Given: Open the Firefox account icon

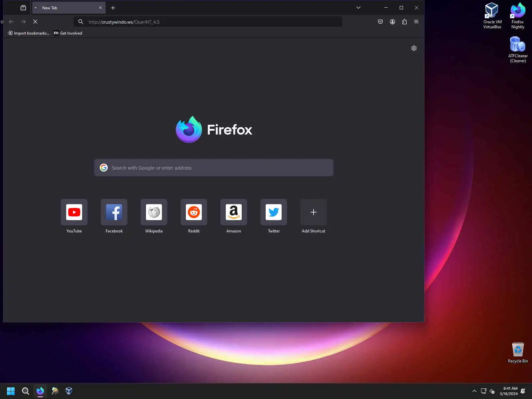Looking at the screenshot, I should point(392,22).
